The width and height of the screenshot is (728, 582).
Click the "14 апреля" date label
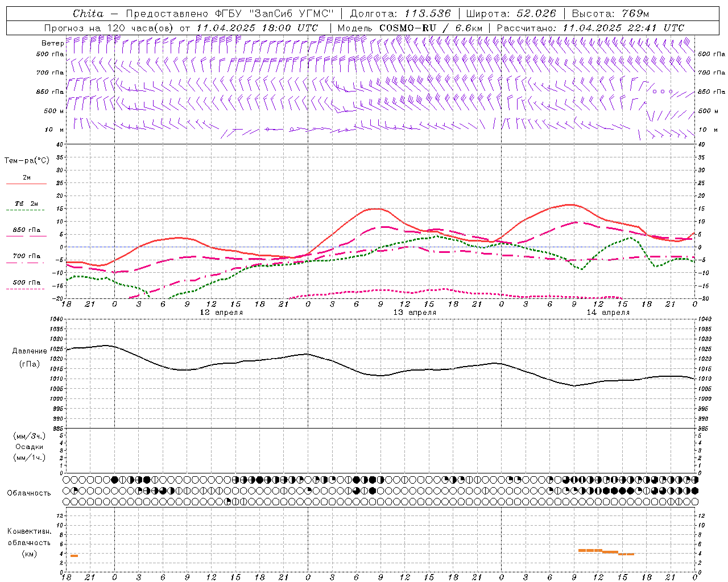click(608, 313)
